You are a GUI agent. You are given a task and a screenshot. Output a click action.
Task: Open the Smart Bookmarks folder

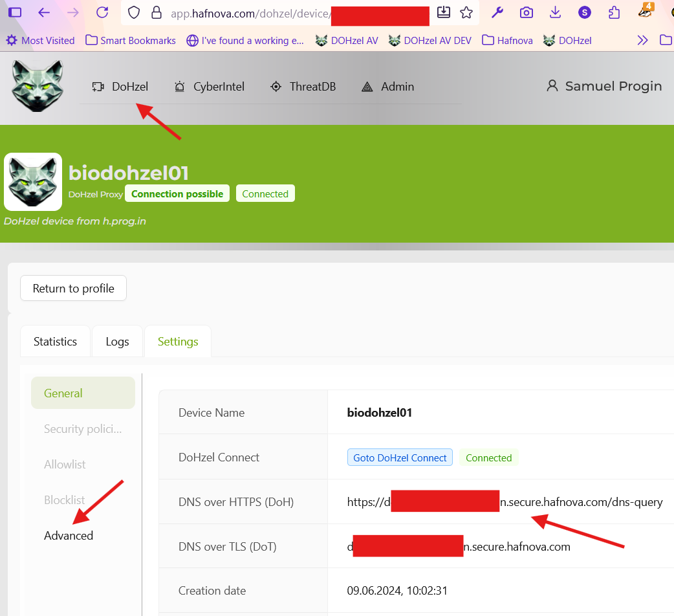[x=131, y=40]
